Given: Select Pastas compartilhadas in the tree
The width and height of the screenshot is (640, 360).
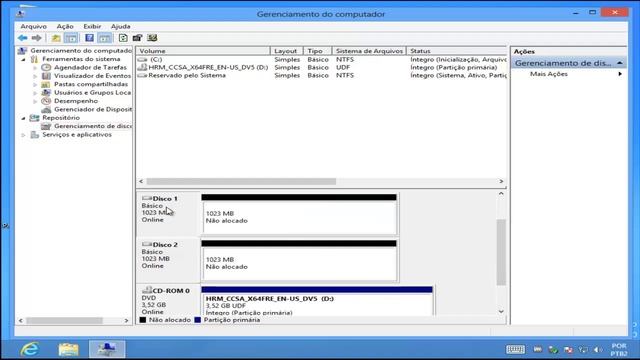Looking at the screenshot, I should tap(91, 84).
